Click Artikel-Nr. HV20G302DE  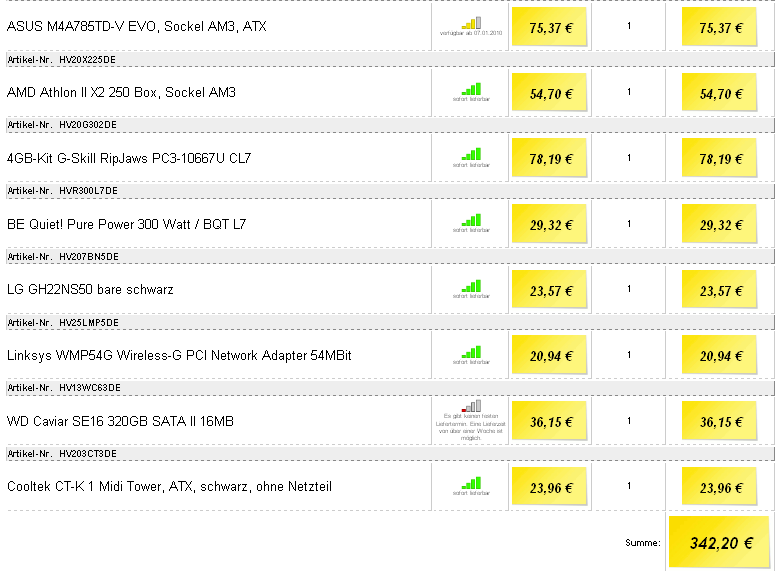(x=62, y=125)
